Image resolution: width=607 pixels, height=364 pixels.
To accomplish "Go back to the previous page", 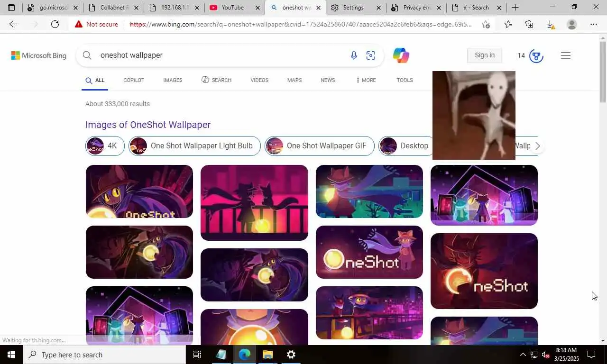I will (x=13, y=24).
